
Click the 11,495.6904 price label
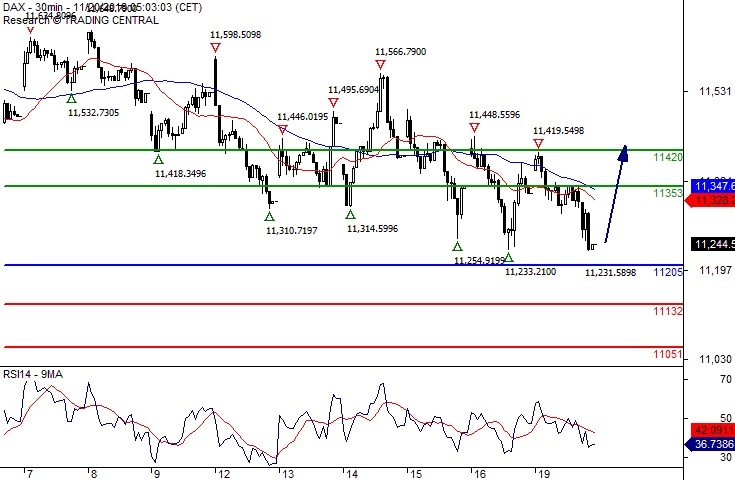[353, 90]
